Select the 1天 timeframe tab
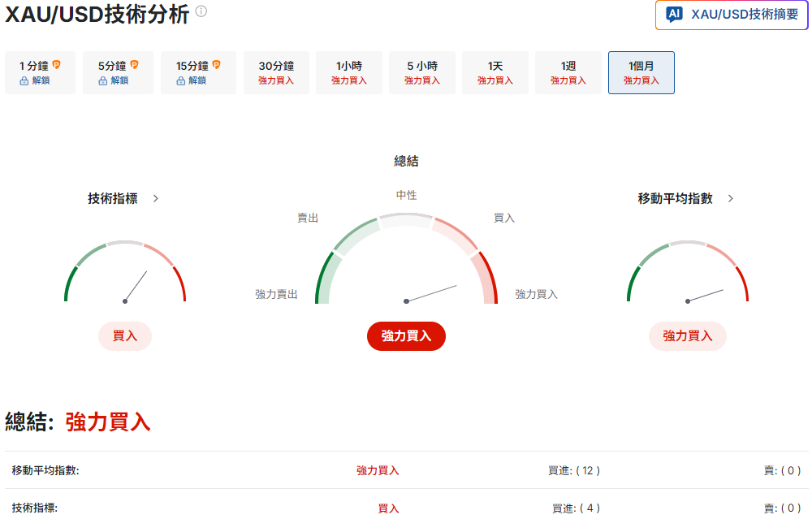The height and width of the screenshot is (519, 812). point(495,73)
